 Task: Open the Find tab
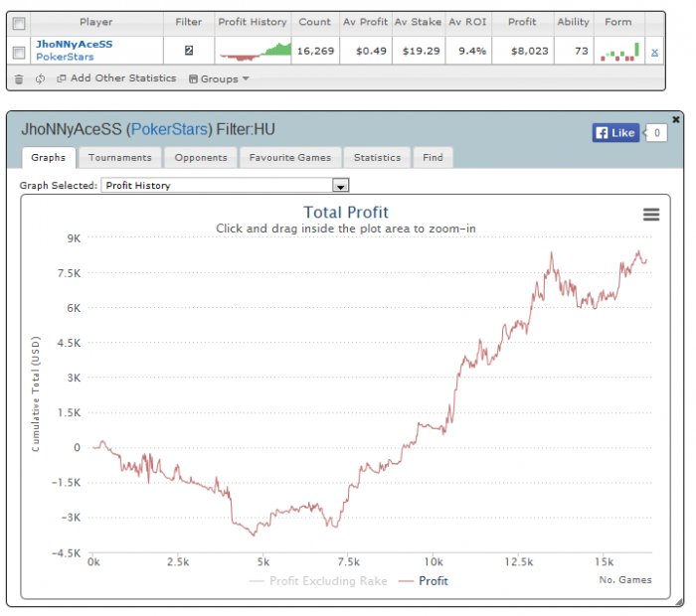[x=433, y=157]
